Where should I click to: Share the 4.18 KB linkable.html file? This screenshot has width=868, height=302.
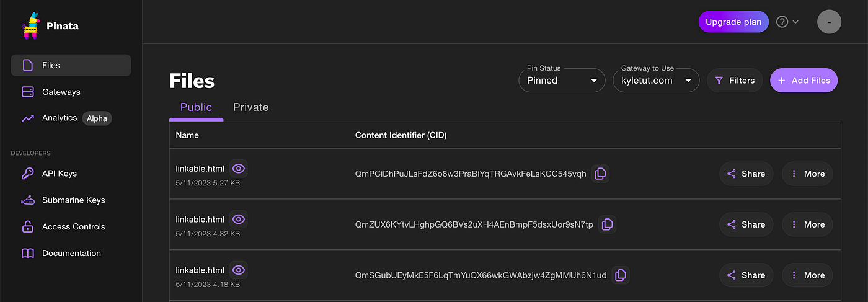pyautogui.click(x=746, y=275)
